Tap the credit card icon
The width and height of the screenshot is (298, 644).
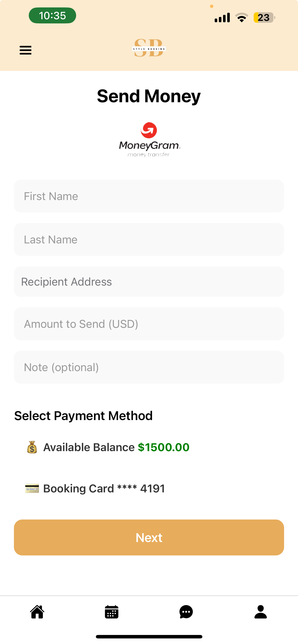pyautogui.click(x=32, y=488)
